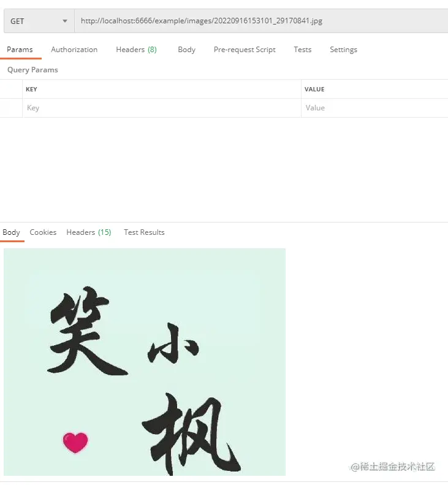Open the Tests tab

[x=303, y=50]
